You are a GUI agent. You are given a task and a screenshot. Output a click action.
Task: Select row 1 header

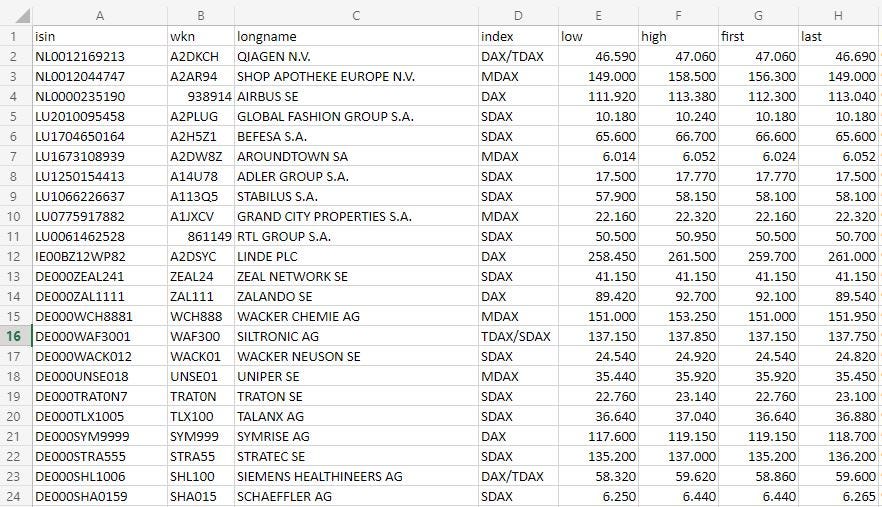[x=14, y=36]
